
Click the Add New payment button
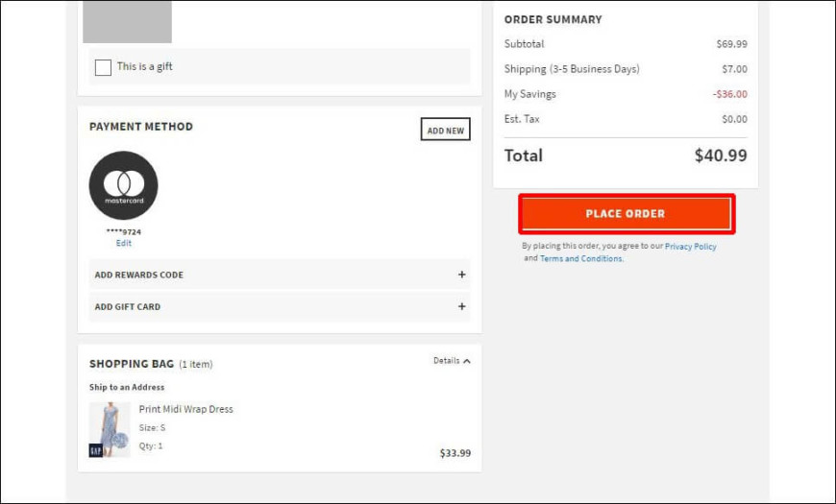click(x=445, y=130)
